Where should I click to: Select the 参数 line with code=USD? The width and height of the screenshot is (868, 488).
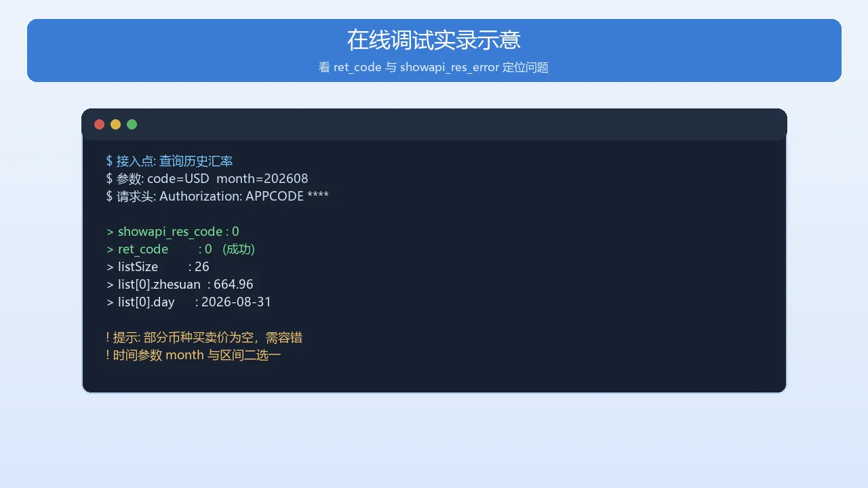207,179
